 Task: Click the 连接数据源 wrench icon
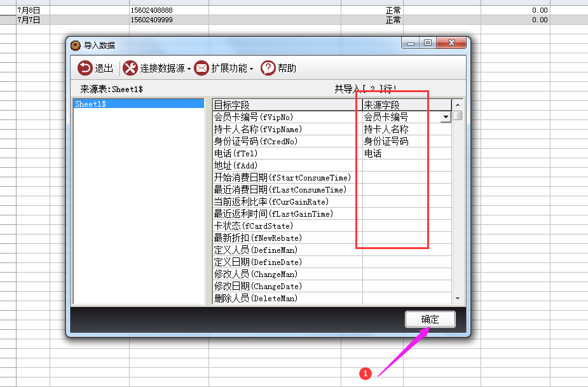[x=130, y=68]
